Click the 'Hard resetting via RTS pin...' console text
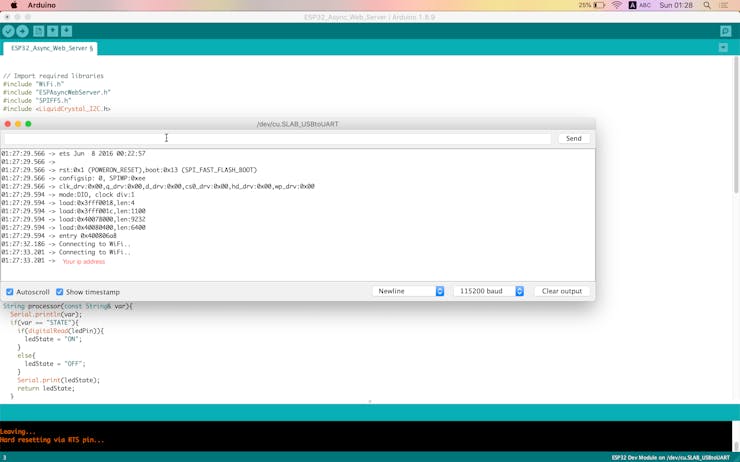 [52, 440]
